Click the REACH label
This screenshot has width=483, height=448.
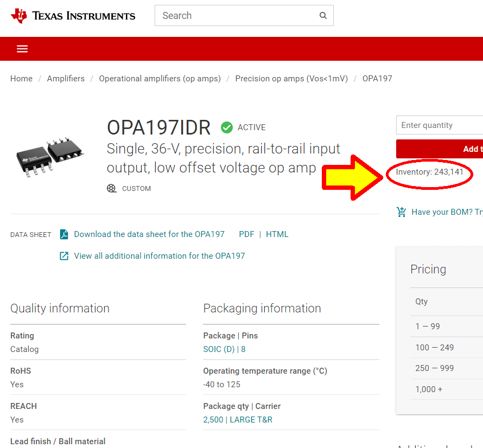(x=23, y=406)
